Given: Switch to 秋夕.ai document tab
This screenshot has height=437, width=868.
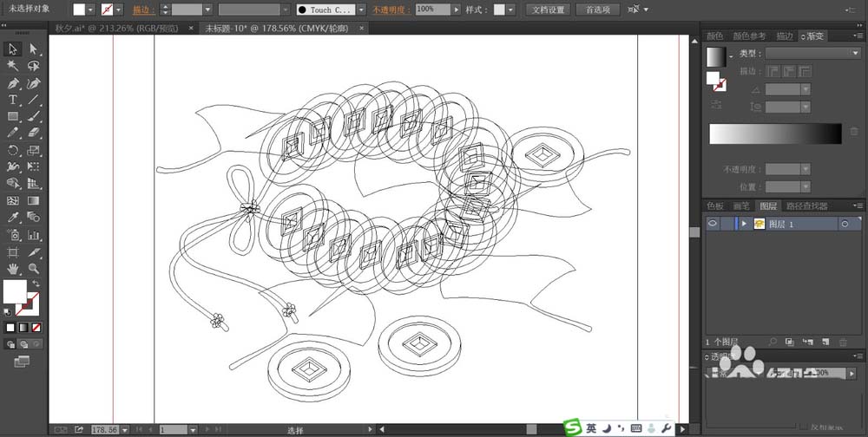Looking at the screenshot, I should click(116, 28).
